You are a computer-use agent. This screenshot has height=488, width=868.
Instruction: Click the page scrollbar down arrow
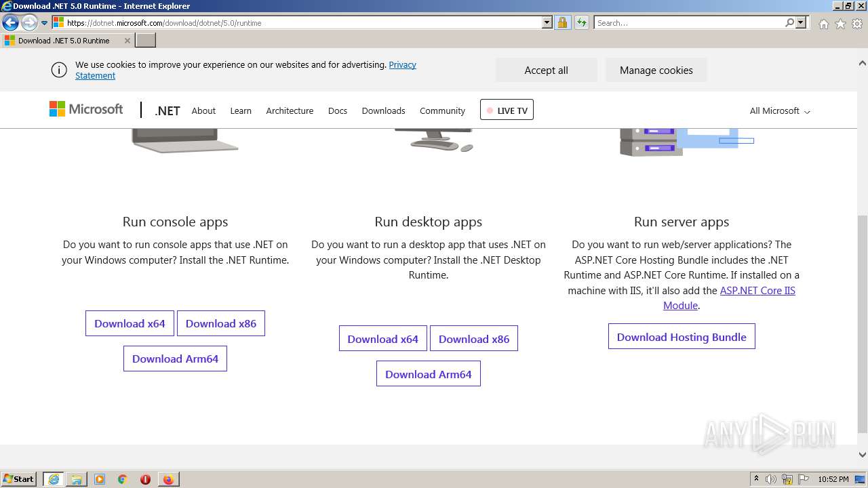(862, 455)
